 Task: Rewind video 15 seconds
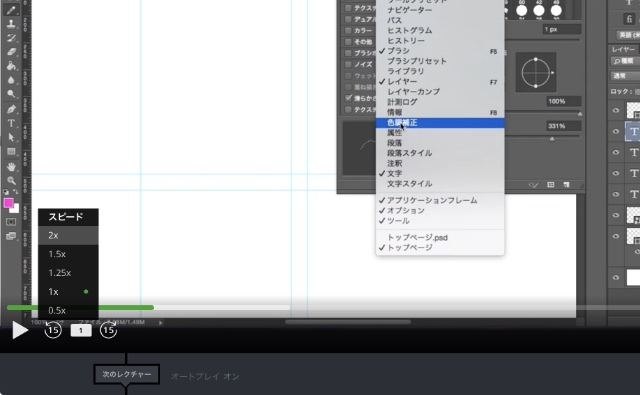(53, 330)
